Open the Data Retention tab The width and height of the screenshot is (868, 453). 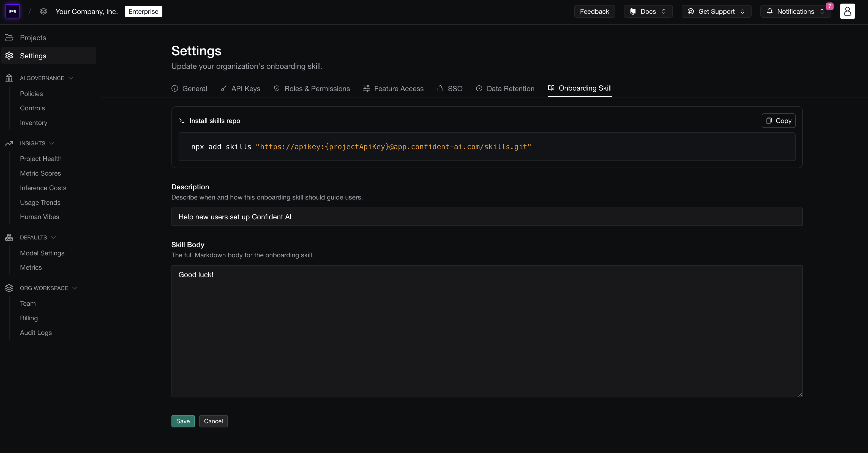pos(505,88)
